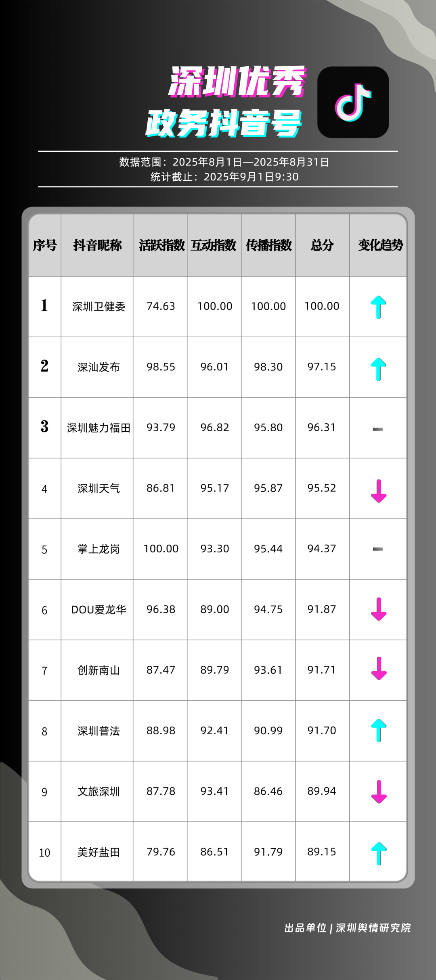Click the 抖音昵称 column header
The height and width of the screenshot is (980, 436).
tap(97, 245)
